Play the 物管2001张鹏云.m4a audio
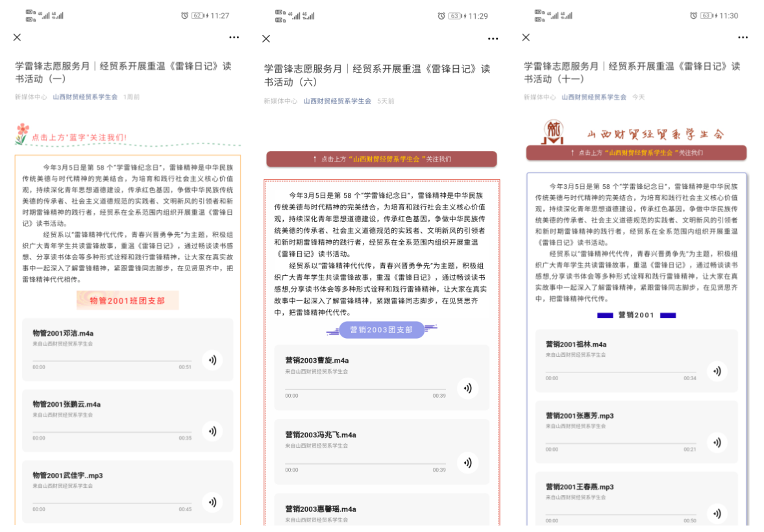This screenshot has height=532, width=764. point(212,431)
